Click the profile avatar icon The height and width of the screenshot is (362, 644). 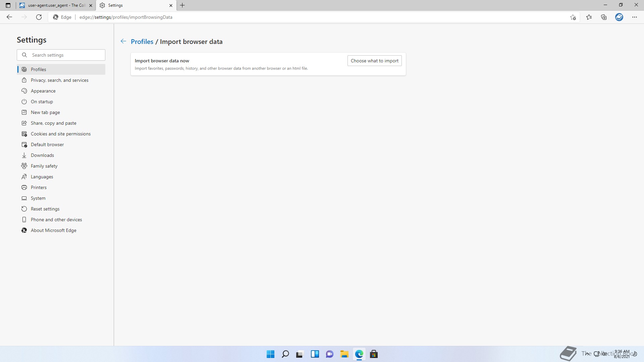(619, 17)
